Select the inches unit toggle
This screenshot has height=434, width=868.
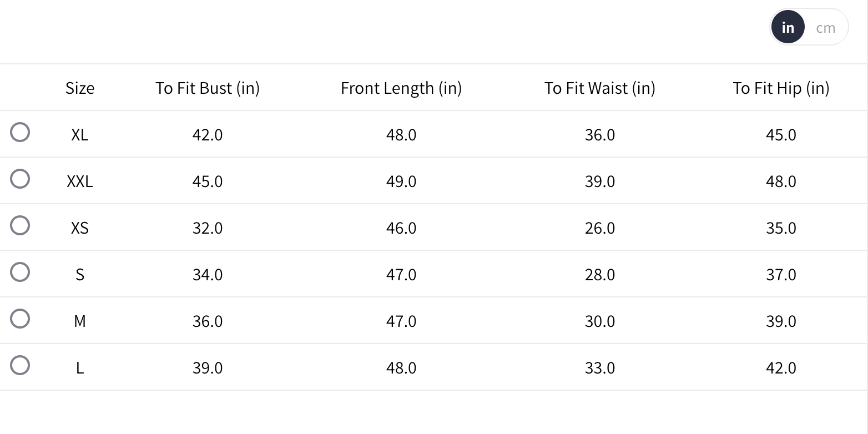click(x=788, y=28)
